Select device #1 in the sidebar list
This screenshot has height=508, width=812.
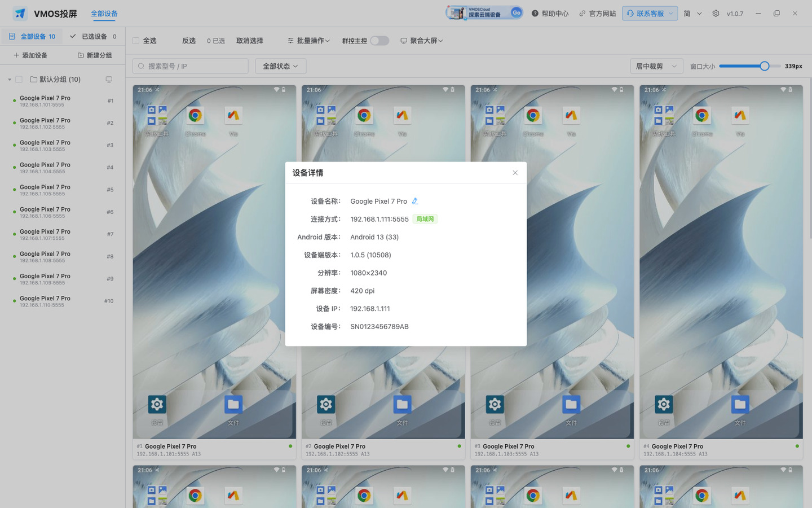63,101
